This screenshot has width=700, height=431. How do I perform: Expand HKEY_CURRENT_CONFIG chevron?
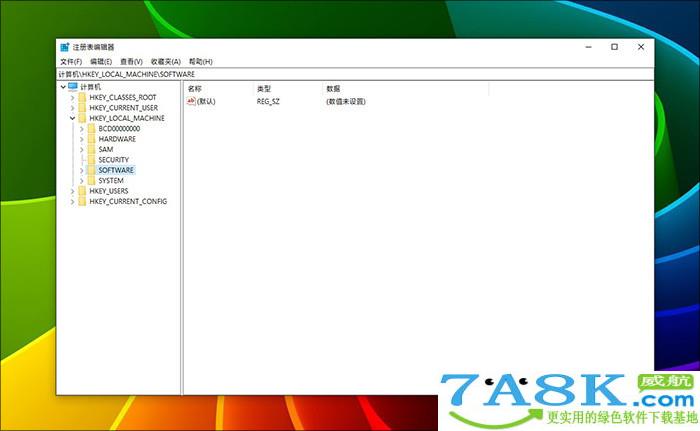tap(72, 202)
